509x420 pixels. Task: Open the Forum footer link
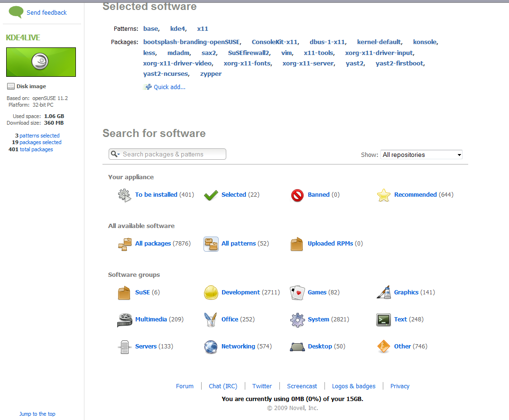pyautogui.click(x=185, y=386)
